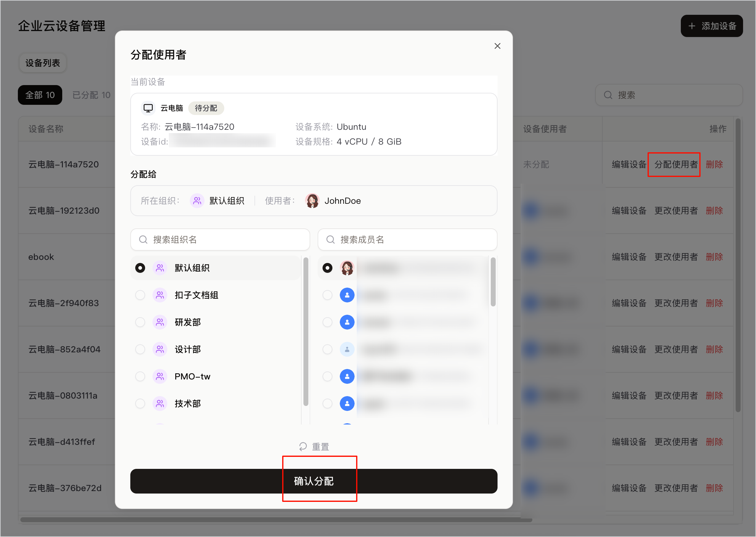
Task: Close the 分配使用者 dialog
Action: click(x=497, y=46)
